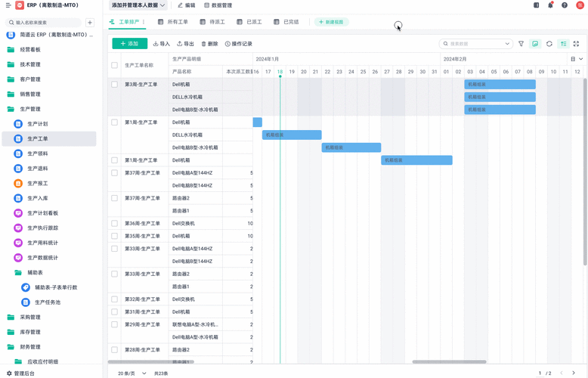This screenshot has width=588, height=378.
Task: Add new item with sidebar plus icon
Action: point(90,23)
